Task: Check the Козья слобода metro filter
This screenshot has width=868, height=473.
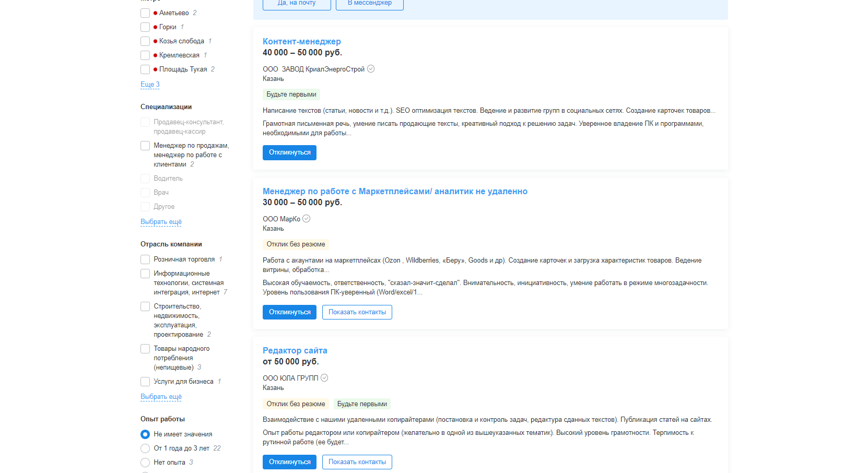Action: coord(145,41)
